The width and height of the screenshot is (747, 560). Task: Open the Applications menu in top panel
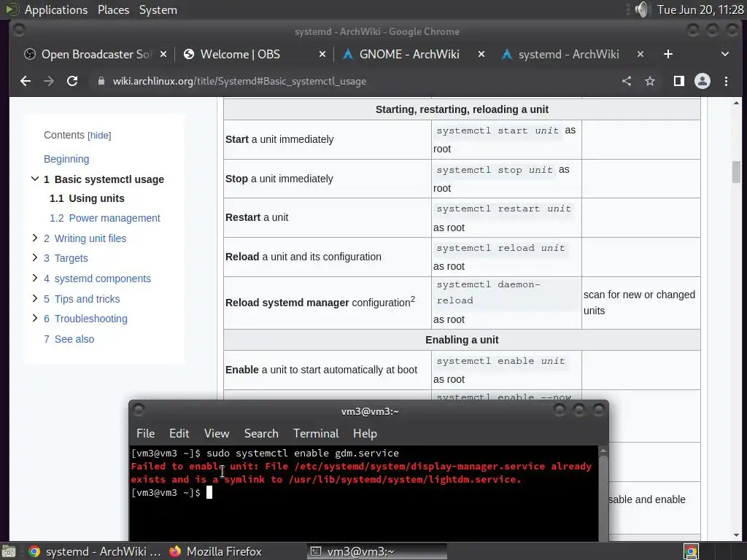(56, 9)
